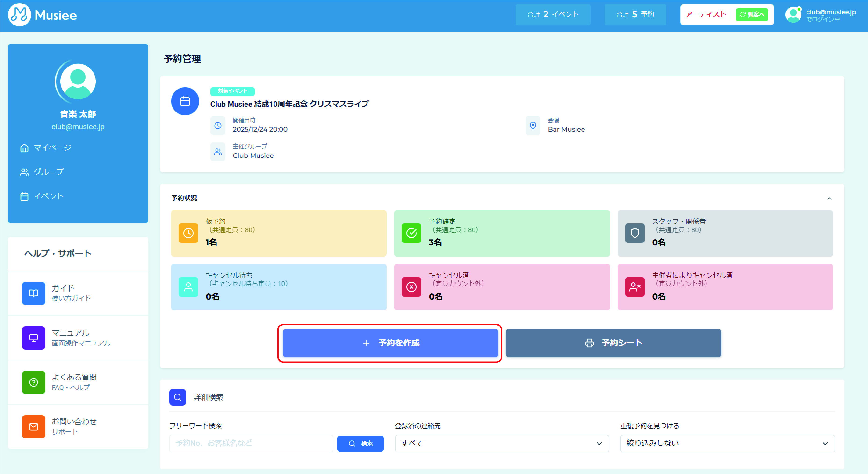
Task: Click the よくある質問 question mark icon
Action: pyautogui.click(x=33, y=382)
